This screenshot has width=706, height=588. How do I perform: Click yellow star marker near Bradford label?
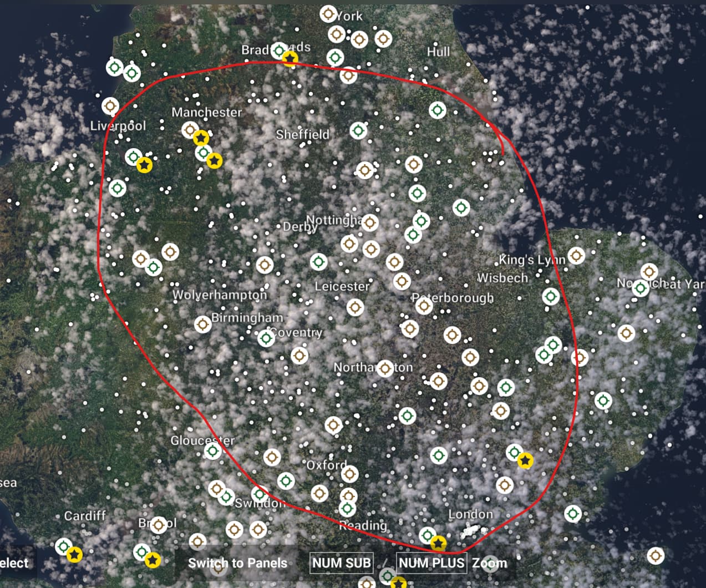289,58
